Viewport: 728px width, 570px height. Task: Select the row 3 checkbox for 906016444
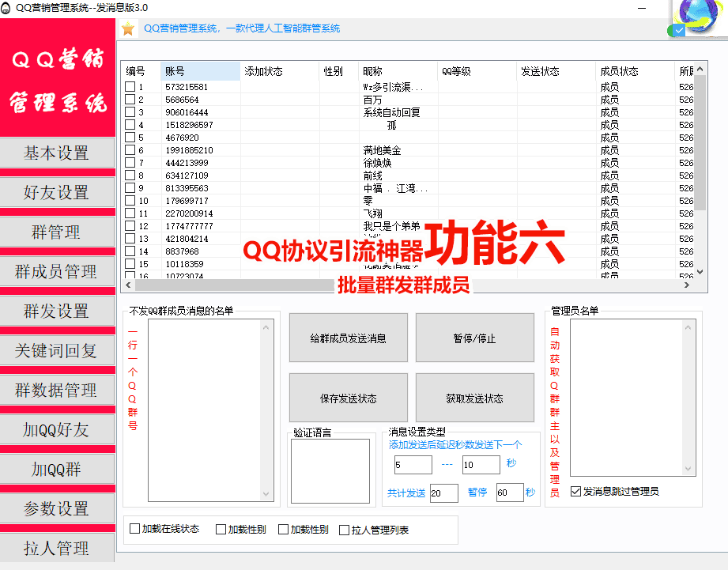coord(130,111)
